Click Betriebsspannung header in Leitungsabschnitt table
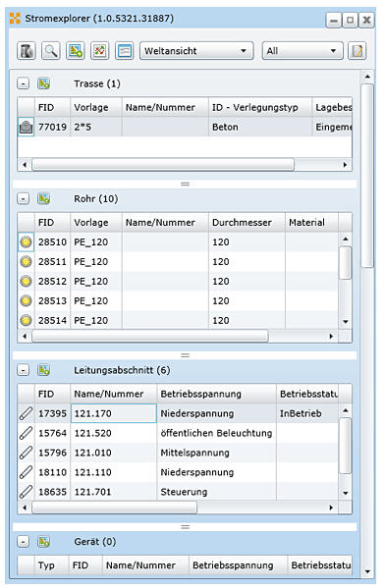 (x=216, y=394)
